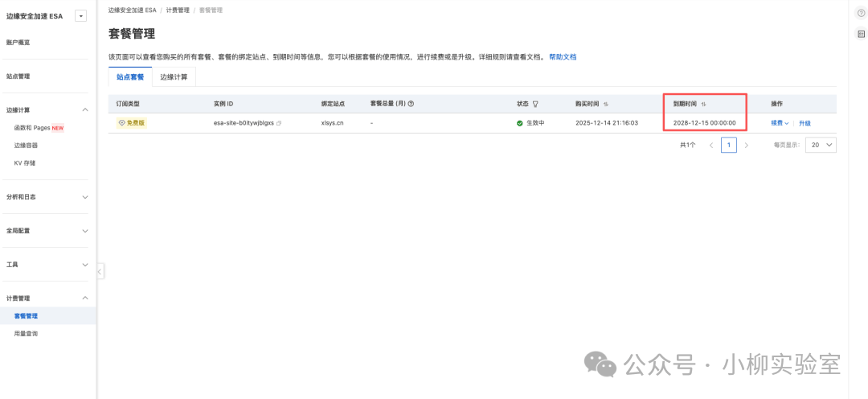Click the help question mark icon at top right

(862, 13)
